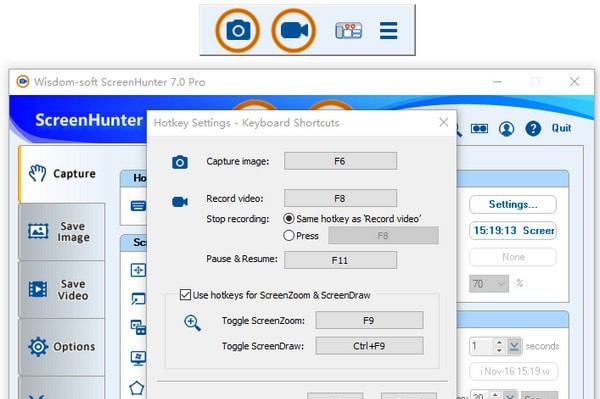Open the hamburger menu in floating toolbar
The image size is (600, 399).
click(x=388, y=31)
